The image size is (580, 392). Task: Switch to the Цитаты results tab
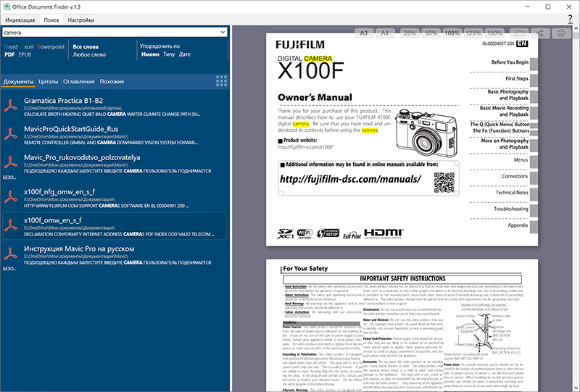tap(49, 81)
